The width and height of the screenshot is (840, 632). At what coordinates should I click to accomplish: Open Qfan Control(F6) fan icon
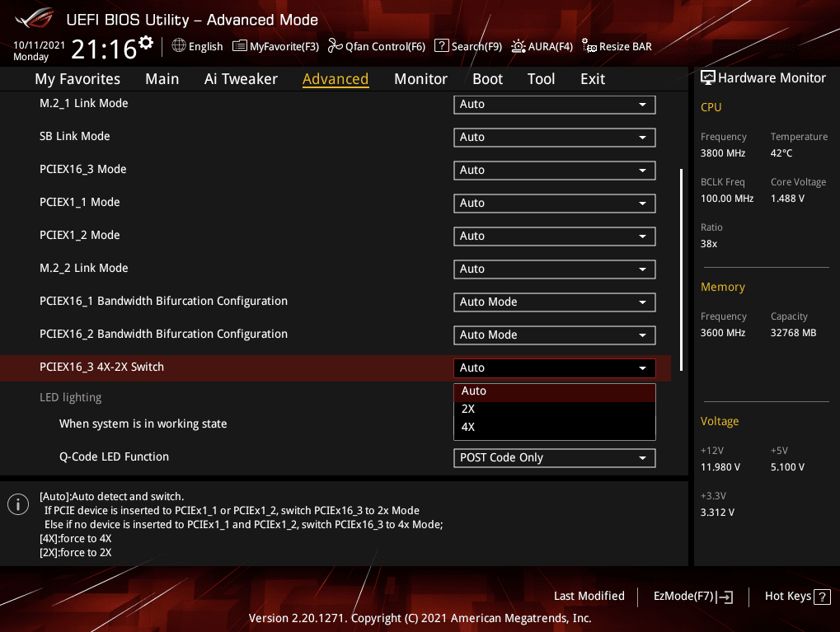point(335,46)
